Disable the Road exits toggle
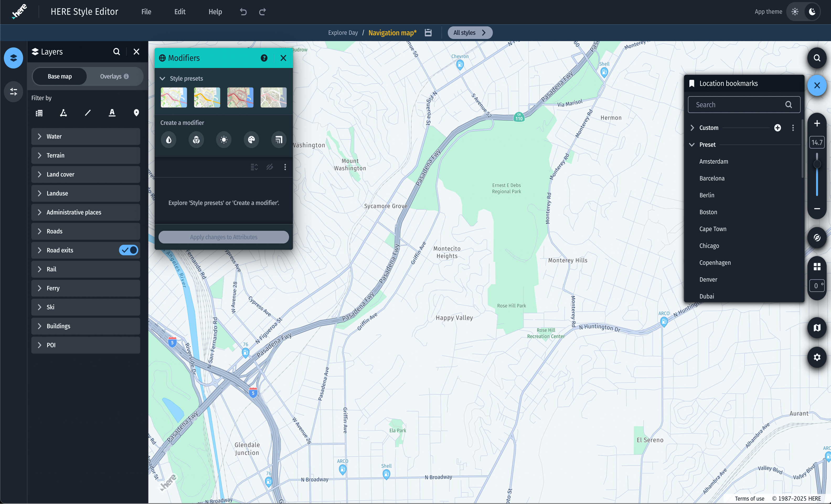 pyautogui.click(x=128, y=250)
